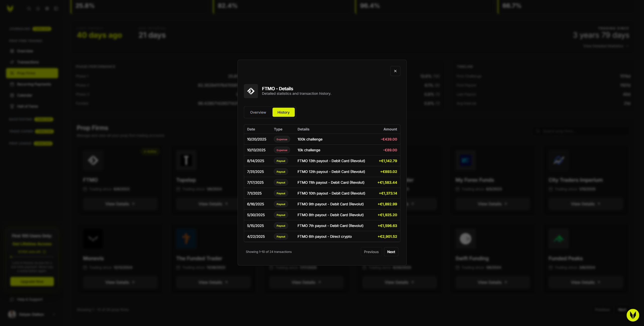
Task: Click Payout badge in 7th payout row
Action: point(281,226)
